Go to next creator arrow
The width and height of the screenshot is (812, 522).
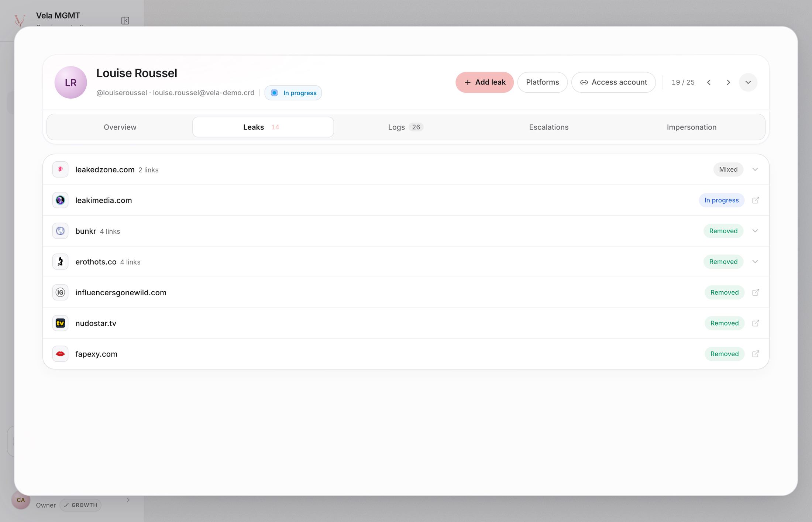coord(728,82)
